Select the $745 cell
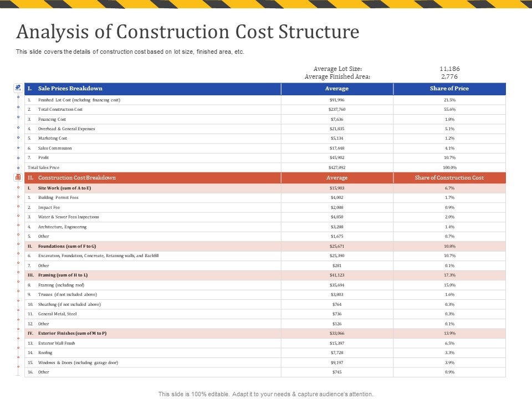This screenshot has width=532, height=399. [x=337, y=372]
